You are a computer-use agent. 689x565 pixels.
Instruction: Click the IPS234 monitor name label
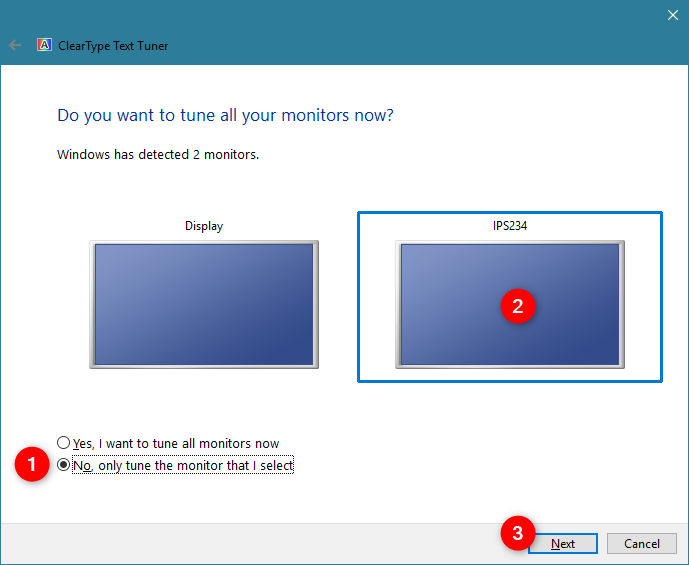click(510, 226)
